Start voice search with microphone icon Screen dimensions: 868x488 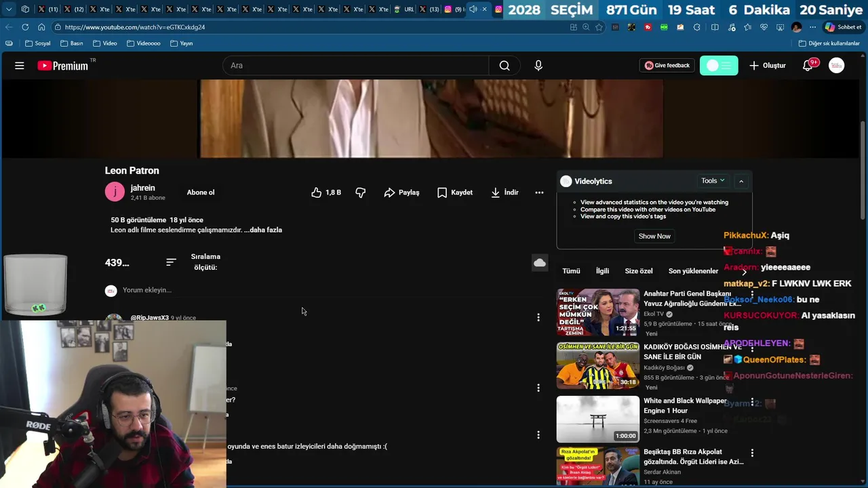coord(538,66)
